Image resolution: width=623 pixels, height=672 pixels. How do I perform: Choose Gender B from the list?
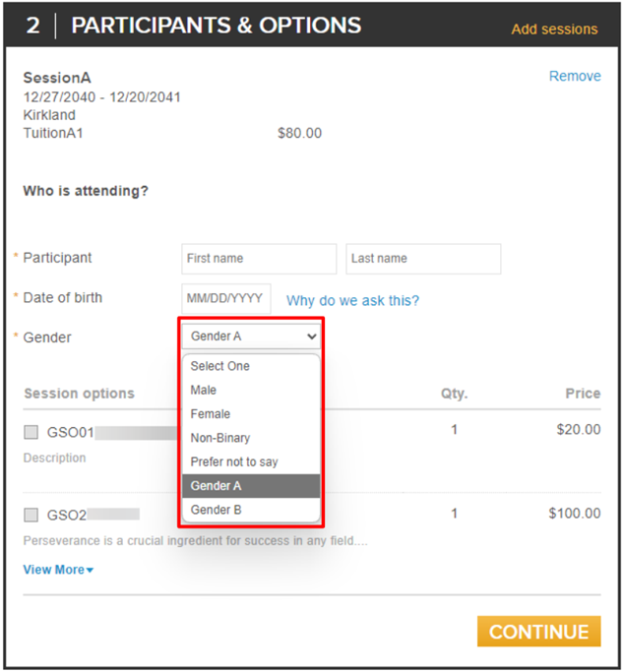tap(251, 510)
